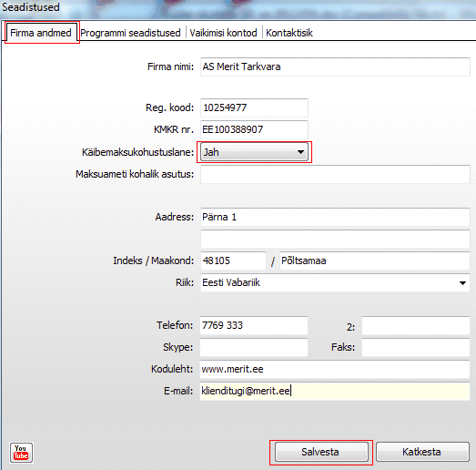Focus the Reg. kood field
476x470 pixels.
tap(254, 107)
